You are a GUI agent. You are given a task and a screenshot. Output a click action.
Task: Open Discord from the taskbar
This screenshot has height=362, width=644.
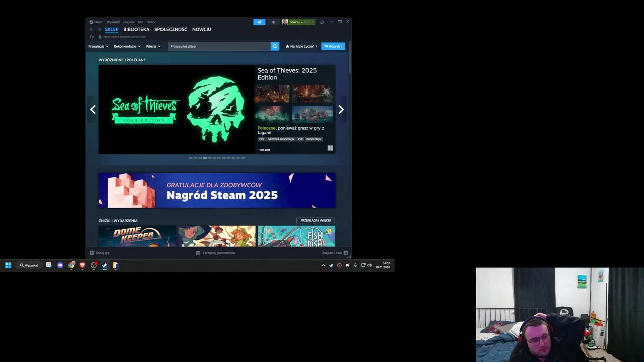coord(60,265)
